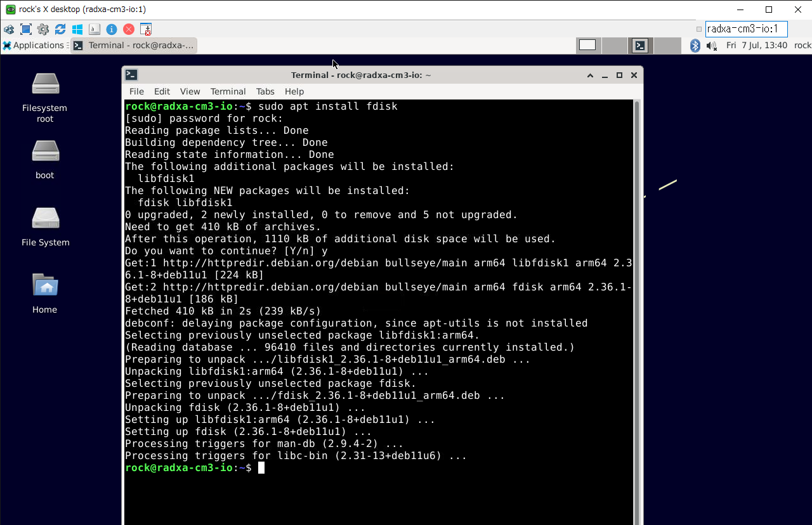Open the rock user menu

(802, 45)
